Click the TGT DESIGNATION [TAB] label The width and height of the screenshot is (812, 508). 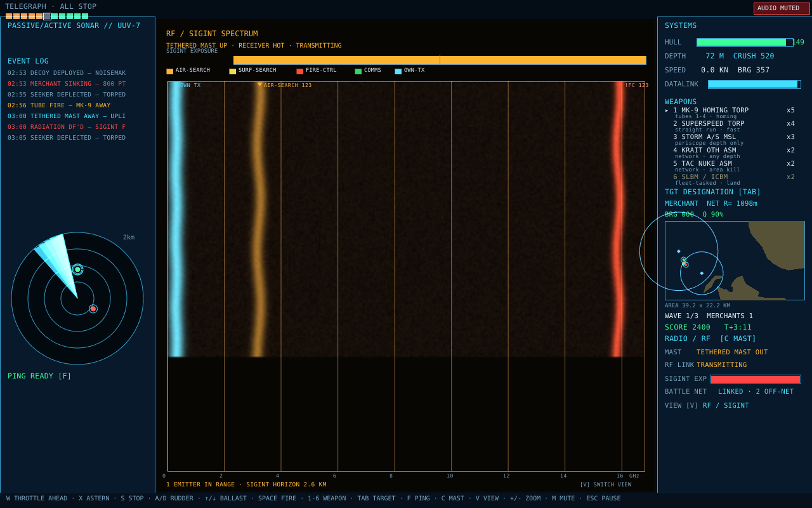point(712,192)
